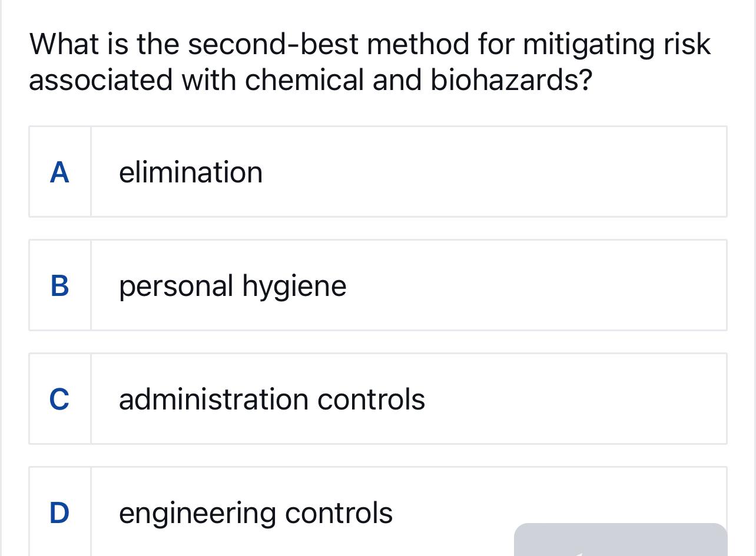
Task: Click the letter A badge
Action: [x=59, y=172]
